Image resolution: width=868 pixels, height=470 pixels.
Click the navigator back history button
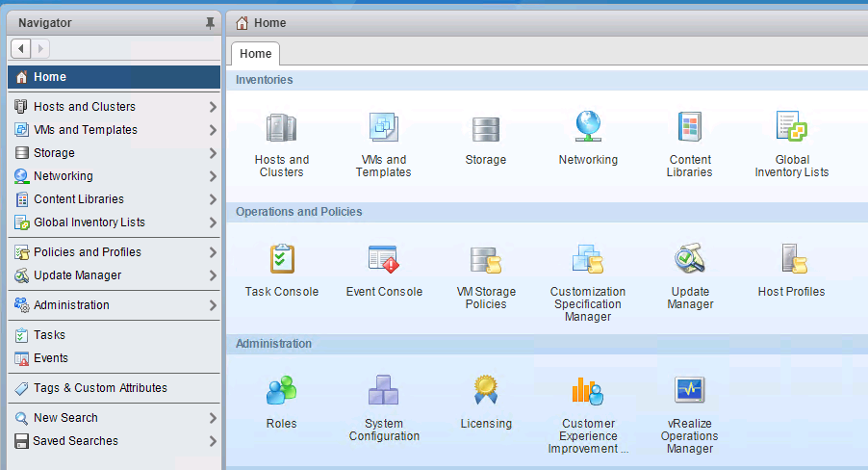(x=22, y=48)
